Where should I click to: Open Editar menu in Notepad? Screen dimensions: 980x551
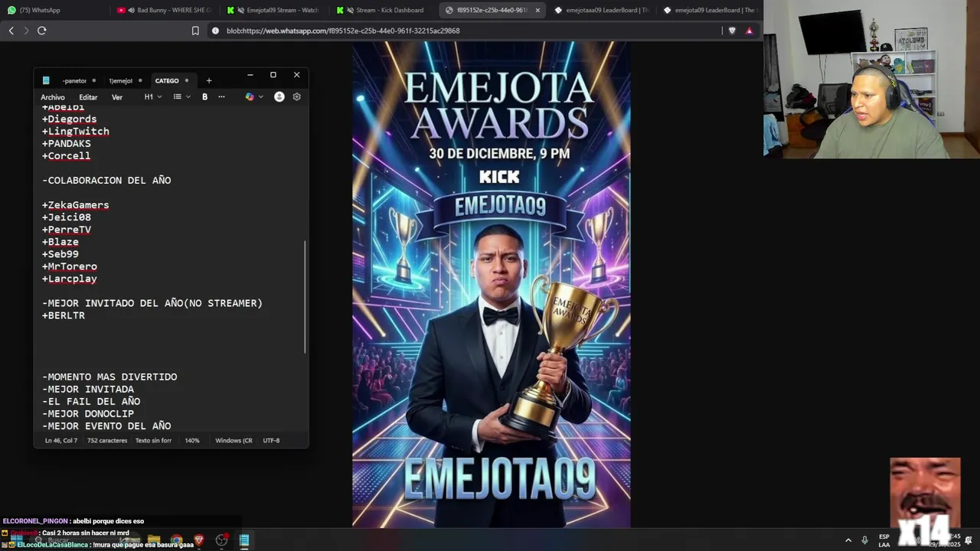coord(88,97)
